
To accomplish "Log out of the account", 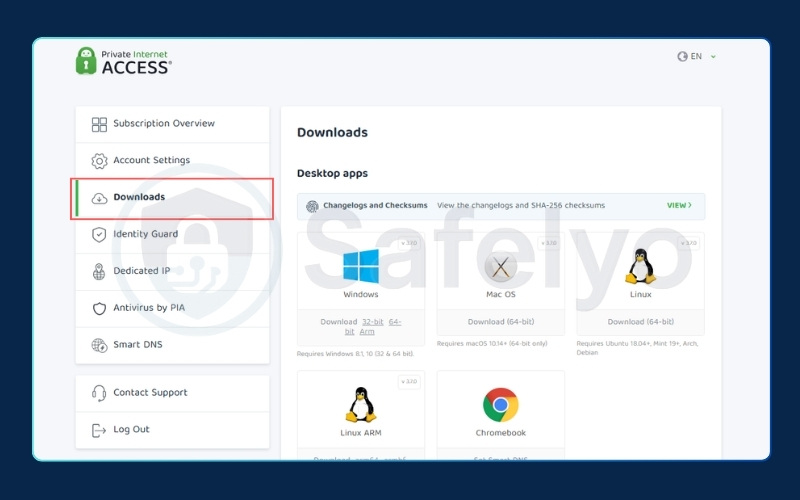I will (130, 430).
